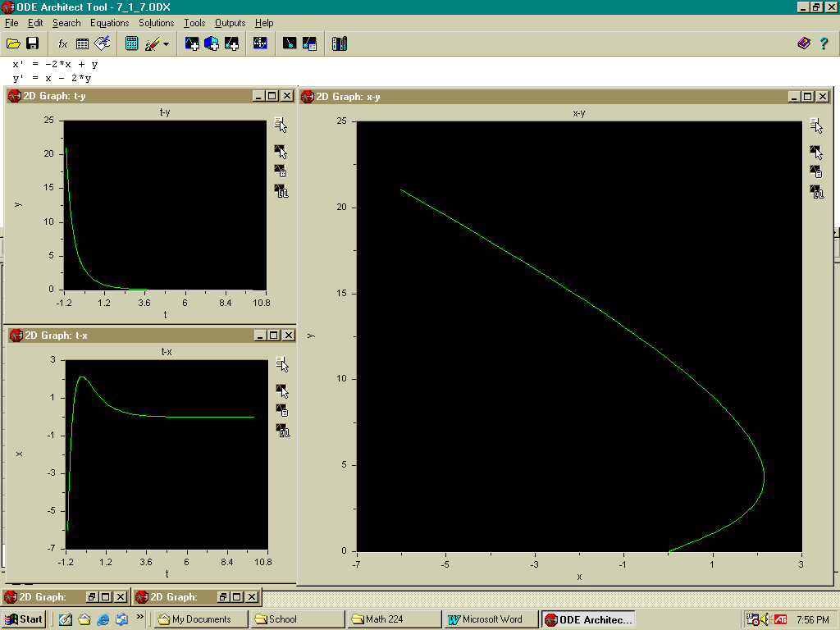Save the file with the floppy icon
Image resolution: width=840 pixels, height=630 pixels.
[x=33, y=43]
